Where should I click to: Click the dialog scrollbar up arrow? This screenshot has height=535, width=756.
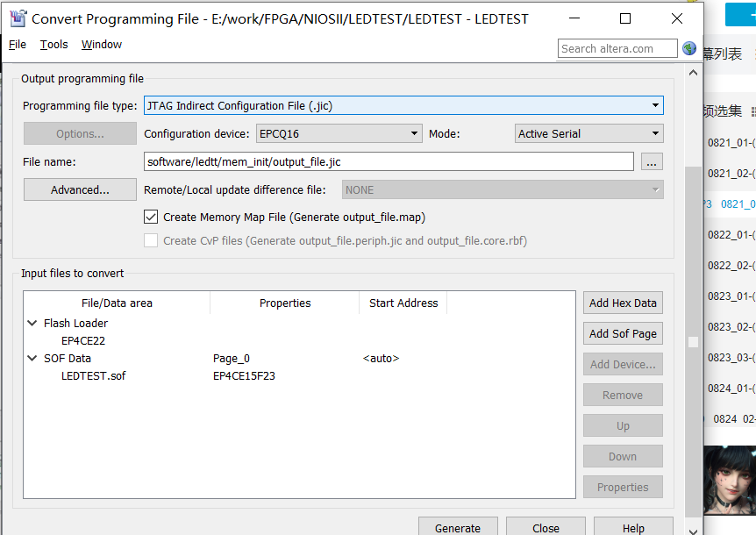(694, 73)
